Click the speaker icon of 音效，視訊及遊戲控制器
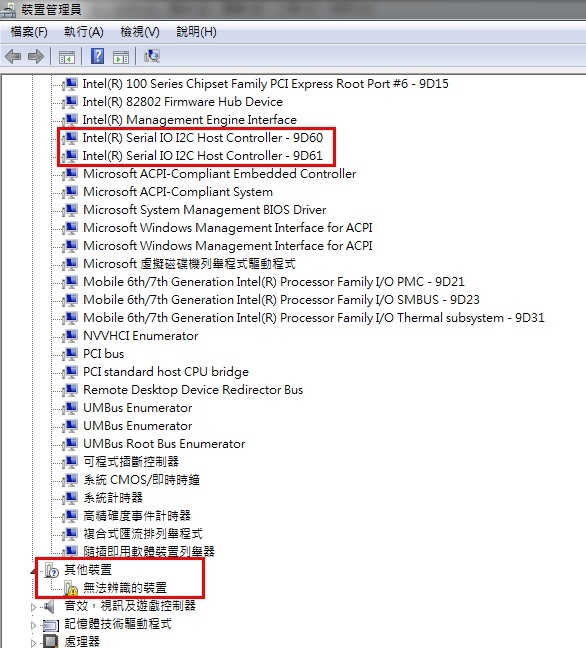 point(50,606)
